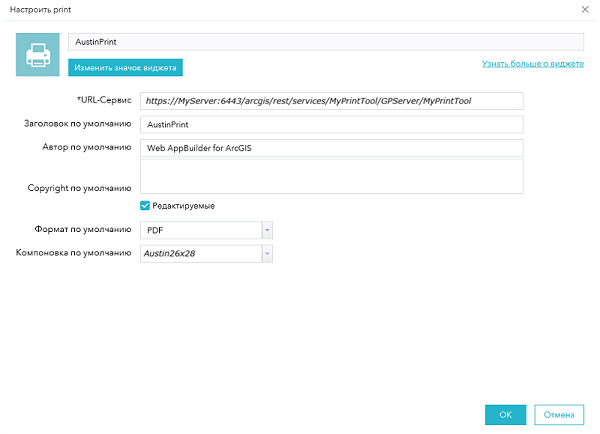The height and width of the screenshot is (434, 600).
Task: Click the Austin26x28 layout combo box text
Action: [200, 254]
